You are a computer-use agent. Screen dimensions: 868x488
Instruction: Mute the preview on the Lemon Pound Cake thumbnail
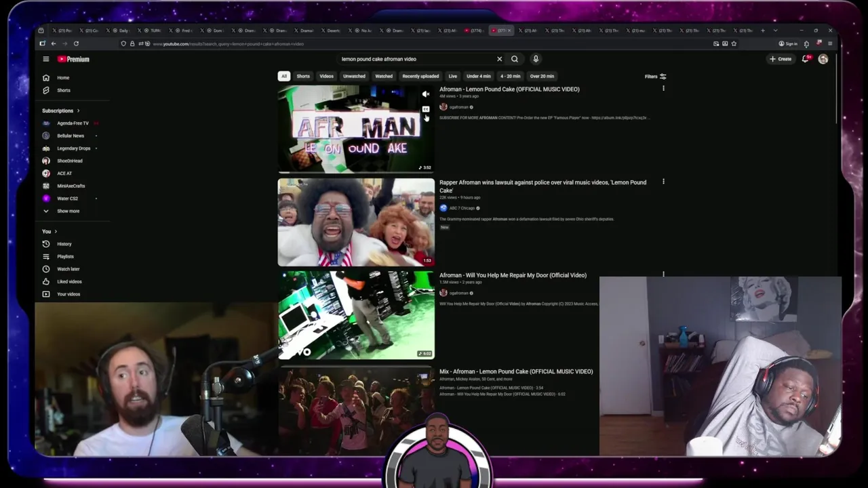(426, 95)
